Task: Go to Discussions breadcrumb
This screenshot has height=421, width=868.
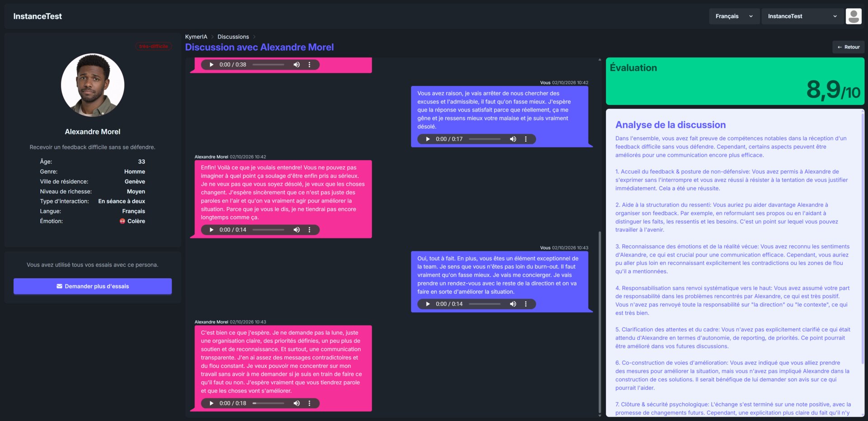Action: pyautogui.click(x=233, y=37)
